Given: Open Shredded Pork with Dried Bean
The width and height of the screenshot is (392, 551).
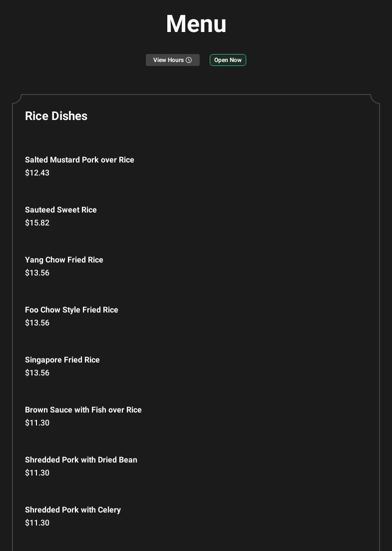Looking at the screenshot, I should click(x=81, y=460).
